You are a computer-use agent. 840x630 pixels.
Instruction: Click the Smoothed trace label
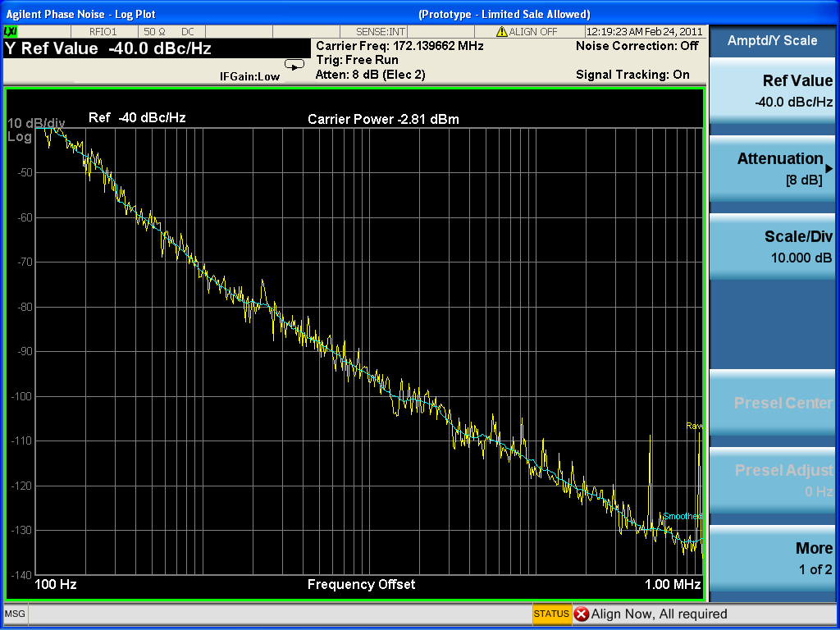[682, 516]
